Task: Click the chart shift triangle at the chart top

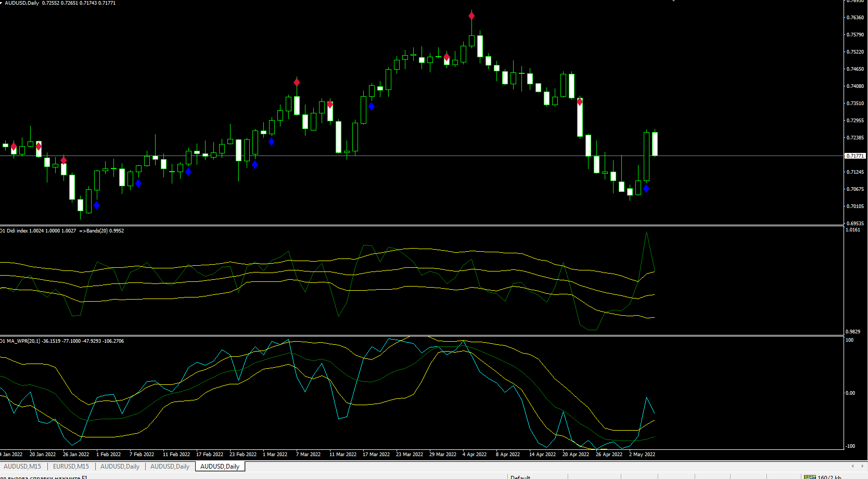Action: click(673, 1)
